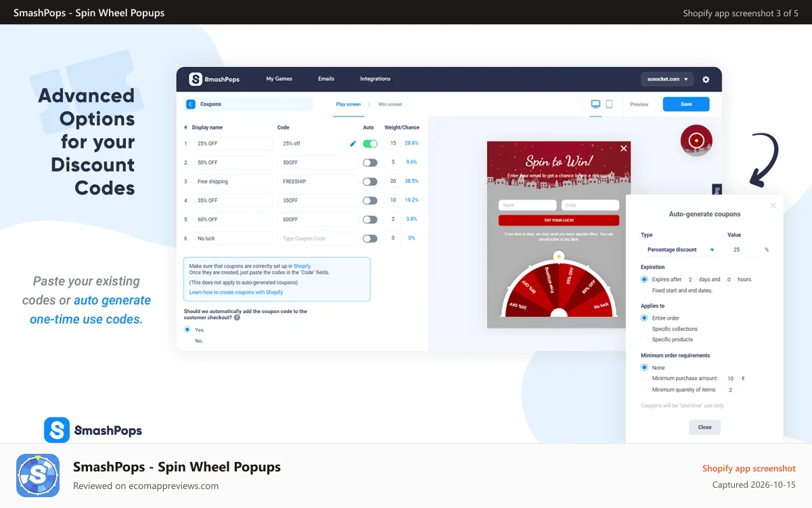Image resolution: width=812 pixels, height=508 pixels.
Task: Click the discount Value field showing 25
Action: (744, 249)
